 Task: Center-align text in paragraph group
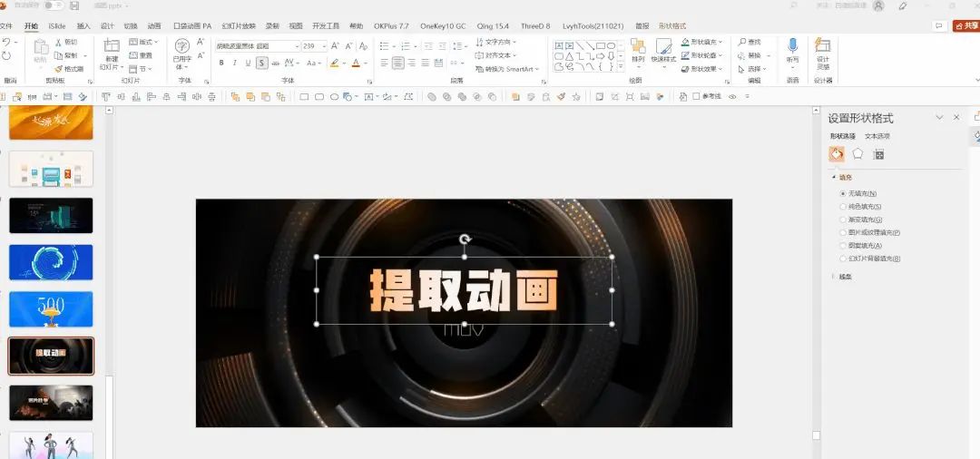[397, 63]
